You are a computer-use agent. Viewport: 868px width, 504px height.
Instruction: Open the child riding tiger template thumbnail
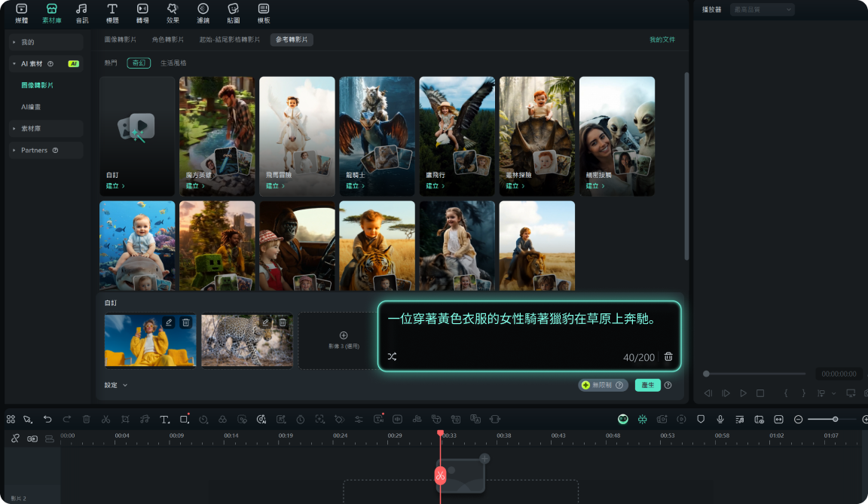point(377,246)
